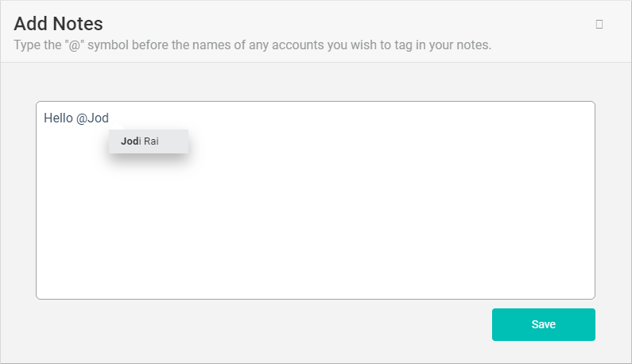Click the "@" character in the typed note
The height and width of the screenshot is (364, 632).
(x=81, y=118)
